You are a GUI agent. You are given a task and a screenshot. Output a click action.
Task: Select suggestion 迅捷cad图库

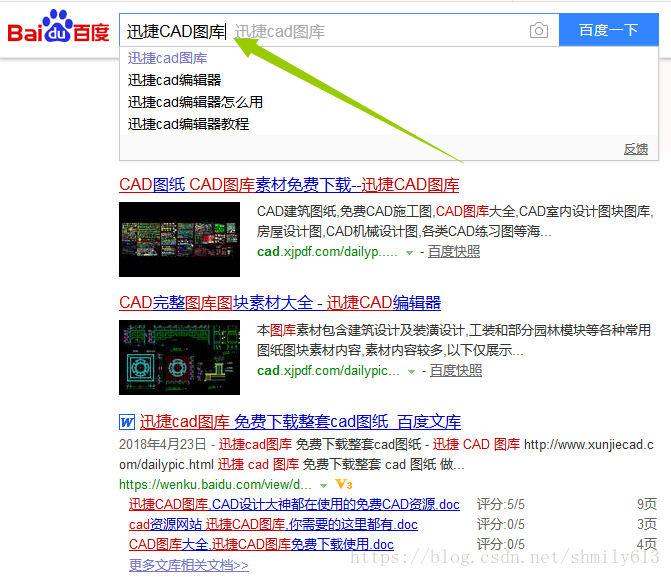[x=167, y=58]
